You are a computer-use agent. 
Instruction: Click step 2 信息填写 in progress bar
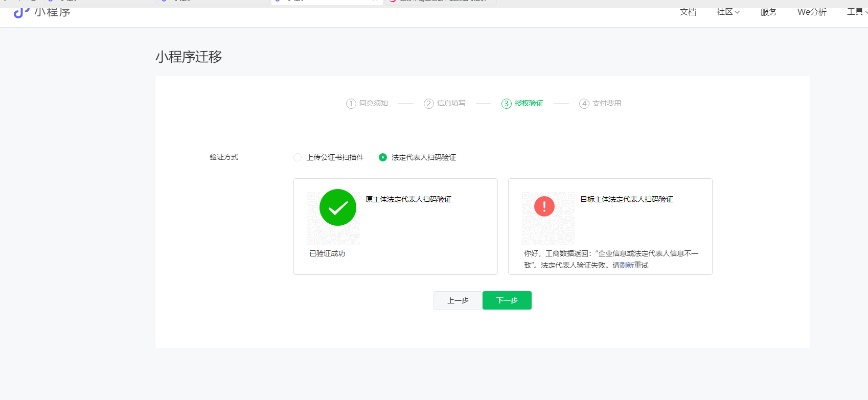445,104
